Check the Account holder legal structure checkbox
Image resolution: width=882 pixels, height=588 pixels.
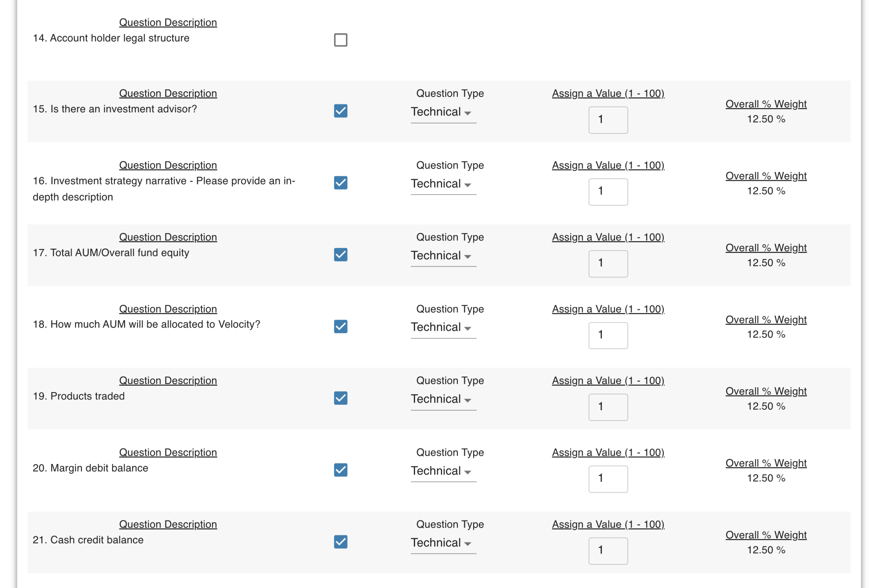pyautogui.click(x=340, y=40)
